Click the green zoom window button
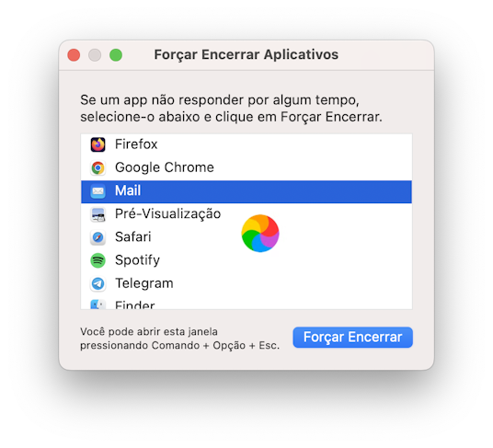This screenshot has height=448, width=493. point(116,55)
